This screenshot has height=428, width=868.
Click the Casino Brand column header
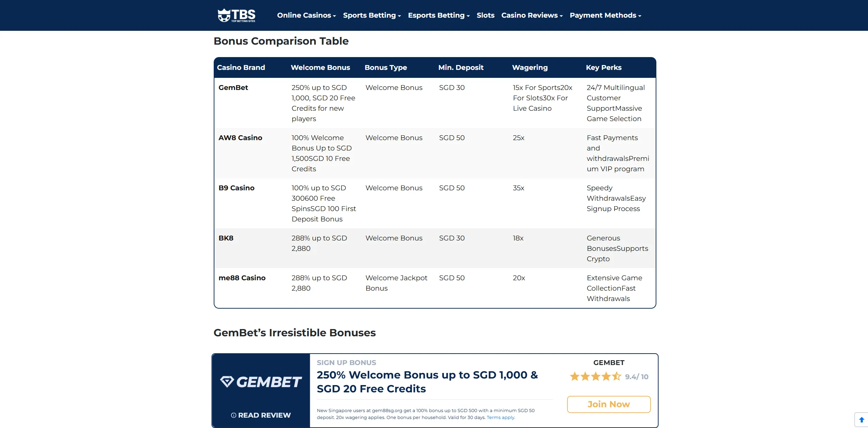241,67
